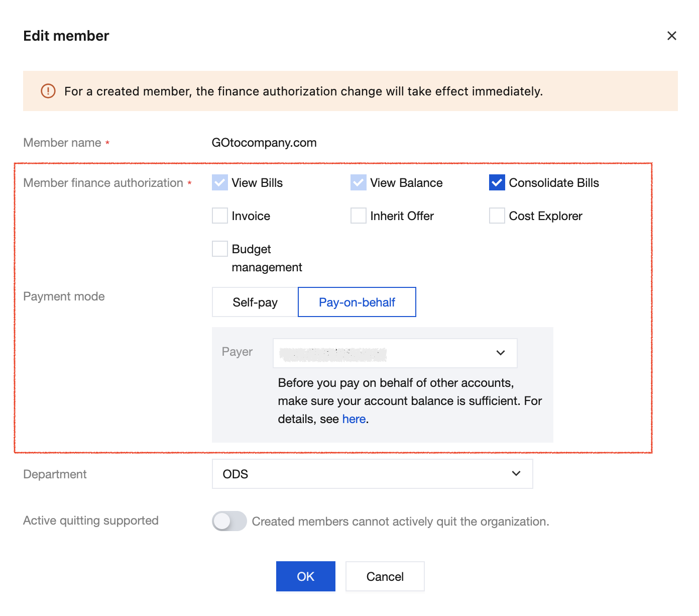Click the Department dropdown chevron icon
699x616 pixels.
(516, 473)
